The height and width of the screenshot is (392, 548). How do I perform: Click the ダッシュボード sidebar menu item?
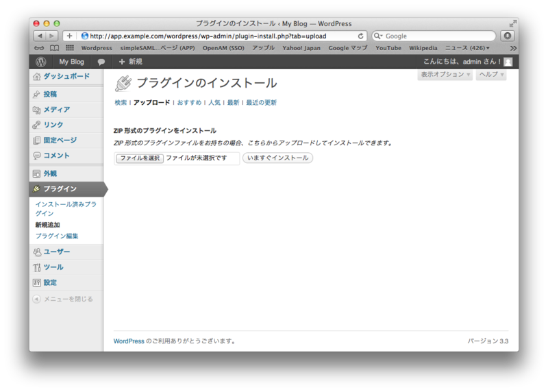(66, 77)
